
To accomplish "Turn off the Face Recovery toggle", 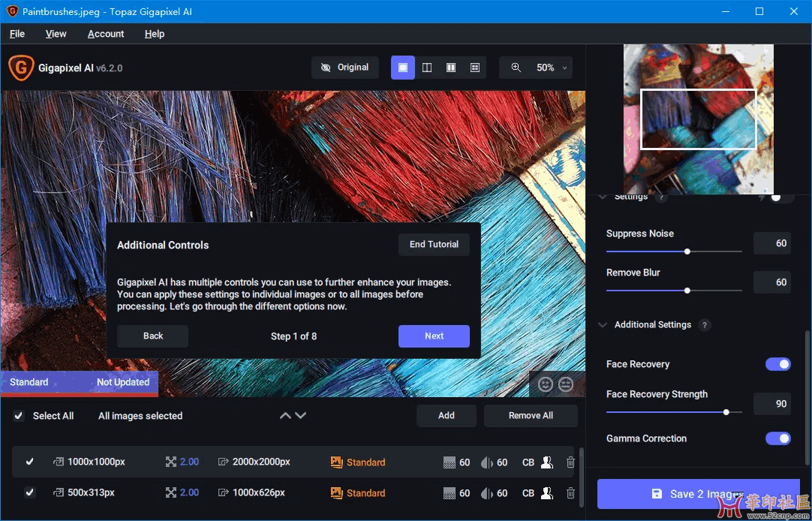I will pyautogui.click(x=777, y=364).
